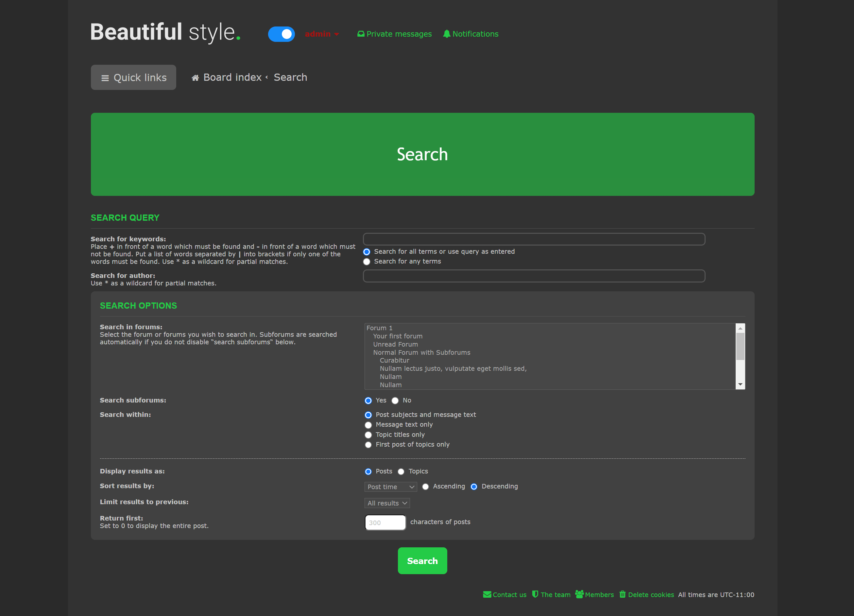The width and height of the screenshot is (854, 616).
Task: Click the Return first characters field
Action: [x=385, y=522]
